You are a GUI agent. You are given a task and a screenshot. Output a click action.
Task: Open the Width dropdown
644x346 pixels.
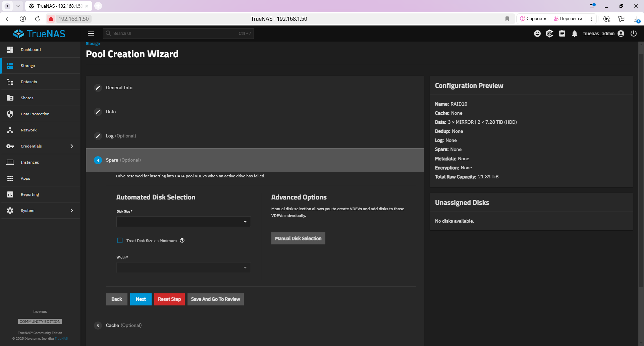click(x=183, y=268)
